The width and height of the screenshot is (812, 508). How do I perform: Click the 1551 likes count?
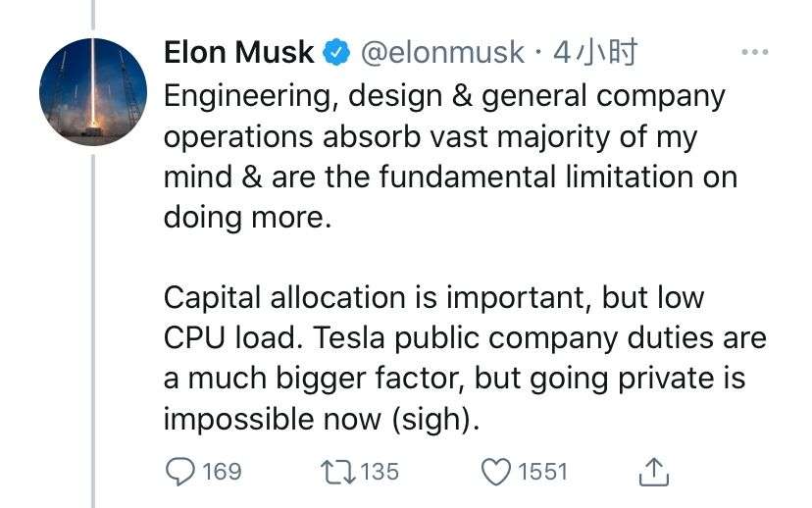click(x=542, y=472)
